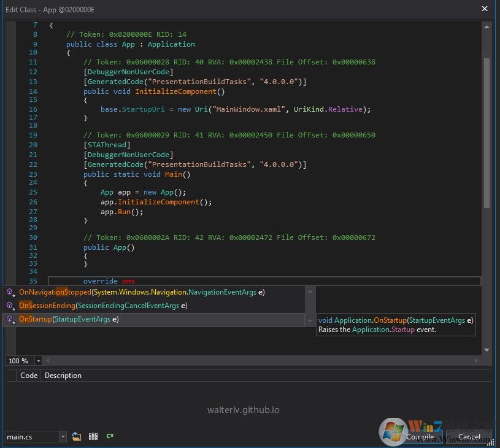Screen dimensions: 500x448
Task: Click the add source file folder icon
Action: click(77, 436)
